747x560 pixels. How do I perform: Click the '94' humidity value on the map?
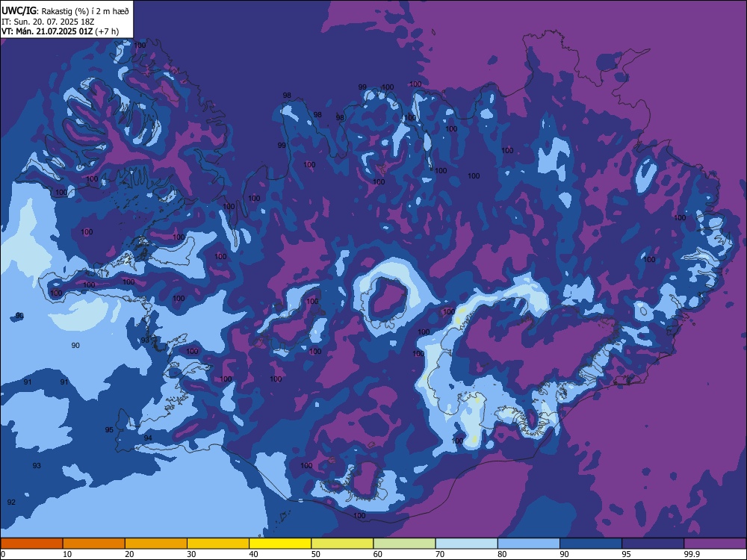(148, 438)
